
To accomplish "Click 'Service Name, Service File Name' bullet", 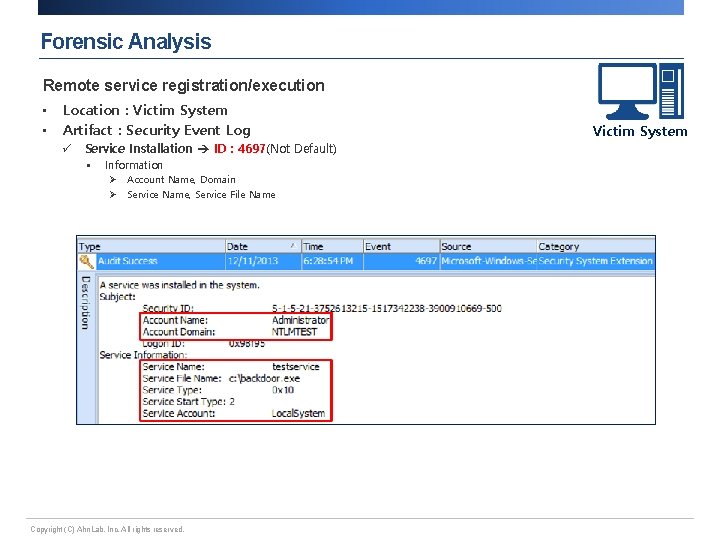I will click(x=201, y=195).
